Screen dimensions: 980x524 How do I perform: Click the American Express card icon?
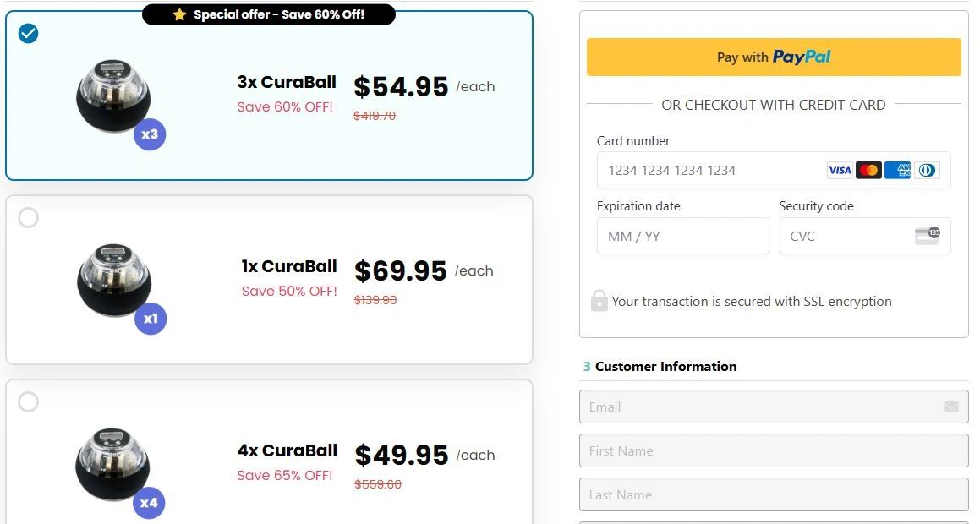[898, 171]
